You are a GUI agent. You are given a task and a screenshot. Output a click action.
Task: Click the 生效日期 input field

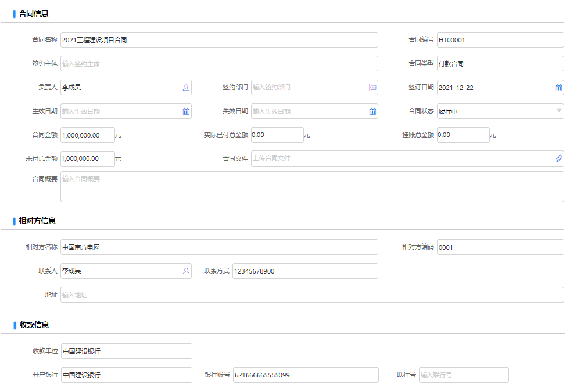point(126,112)
